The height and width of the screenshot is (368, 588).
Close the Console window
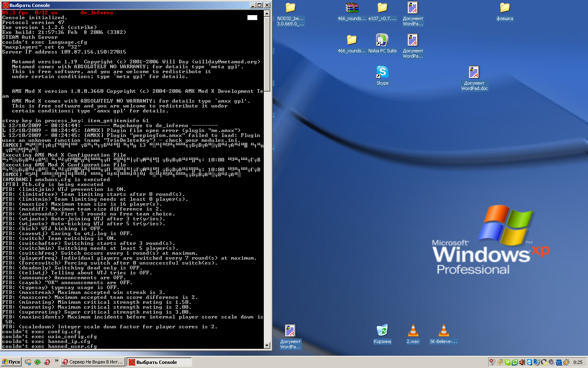(x=267, y=5)
